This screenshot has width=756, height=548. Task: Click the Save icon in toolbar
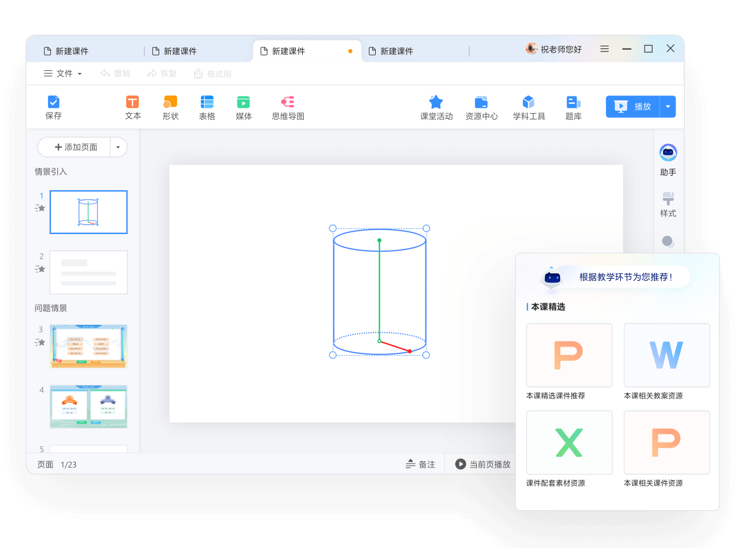pos(53,103)
